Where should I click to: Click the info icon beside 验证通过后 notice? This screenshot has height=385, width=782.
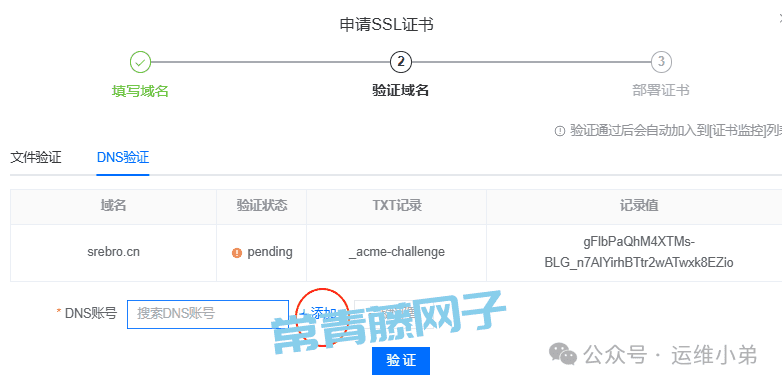(560, 131)
